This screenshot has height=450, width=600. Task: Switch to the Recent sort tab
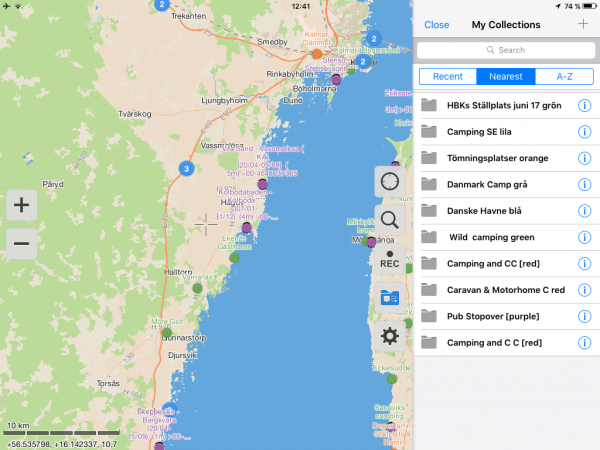[x=447, y=76]
